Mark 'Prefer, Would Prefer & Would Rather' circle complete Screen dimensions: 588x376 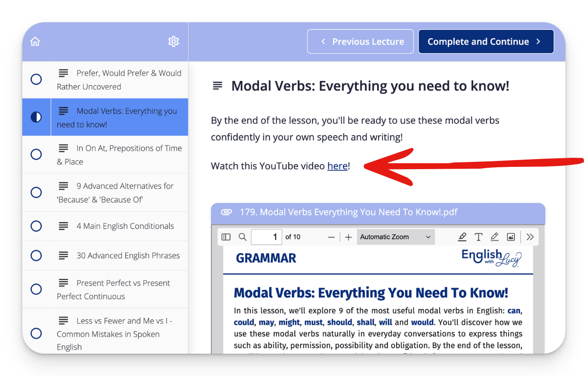36,80
